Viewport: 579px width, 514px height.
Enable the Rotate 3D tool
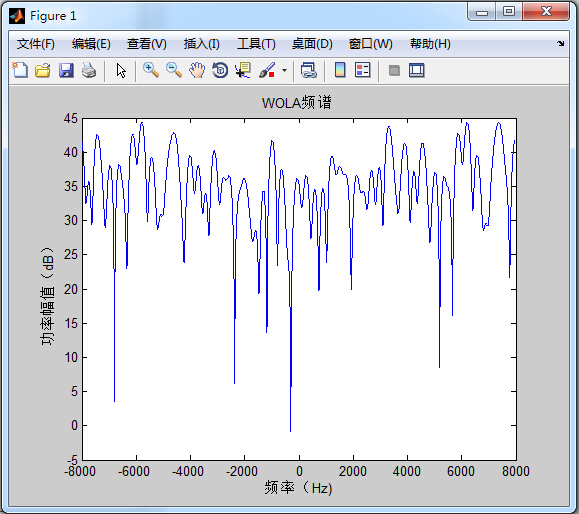pos(220,70)
